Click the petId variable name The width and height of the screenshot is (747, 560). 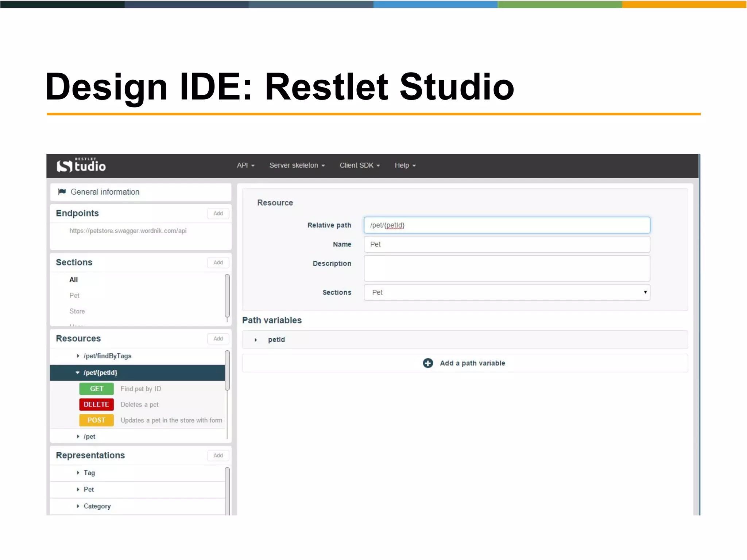[x=276, y=340]
